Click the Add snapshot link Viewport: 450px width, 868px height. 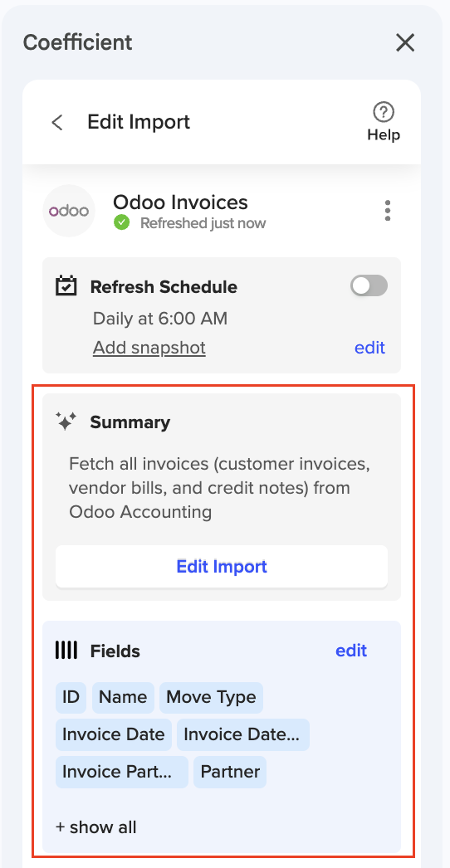pyautogui.click(x=149, y=348)
